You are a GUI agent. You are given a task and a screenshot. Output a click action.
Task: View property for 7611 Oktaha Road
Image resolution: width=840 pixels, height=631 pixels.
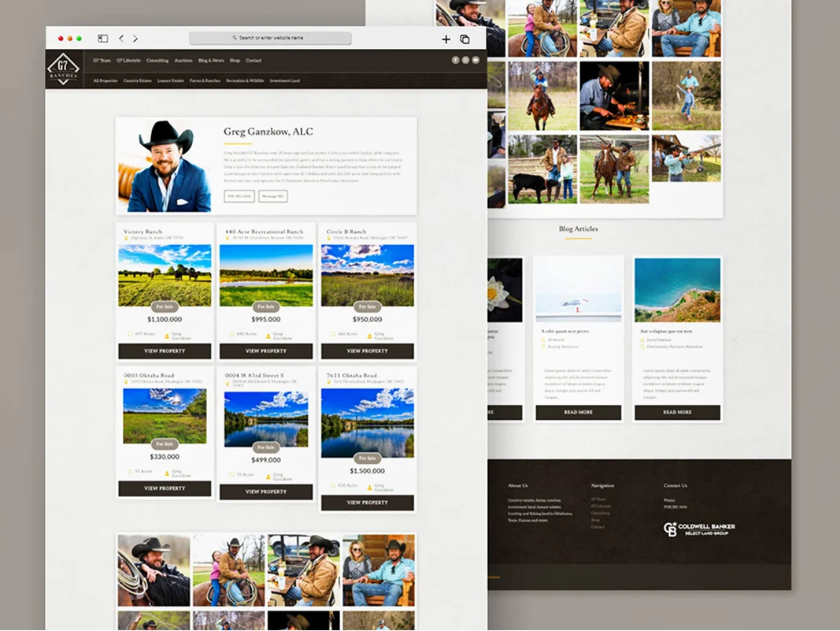tap(368, 503)
